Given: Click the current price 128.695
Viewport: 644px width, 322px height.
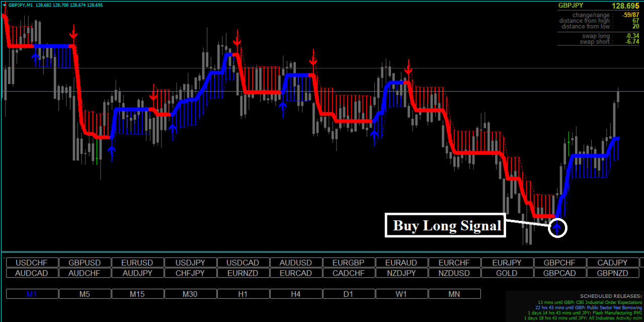Looking at the screenshot, I should click(x=625, y=6).
